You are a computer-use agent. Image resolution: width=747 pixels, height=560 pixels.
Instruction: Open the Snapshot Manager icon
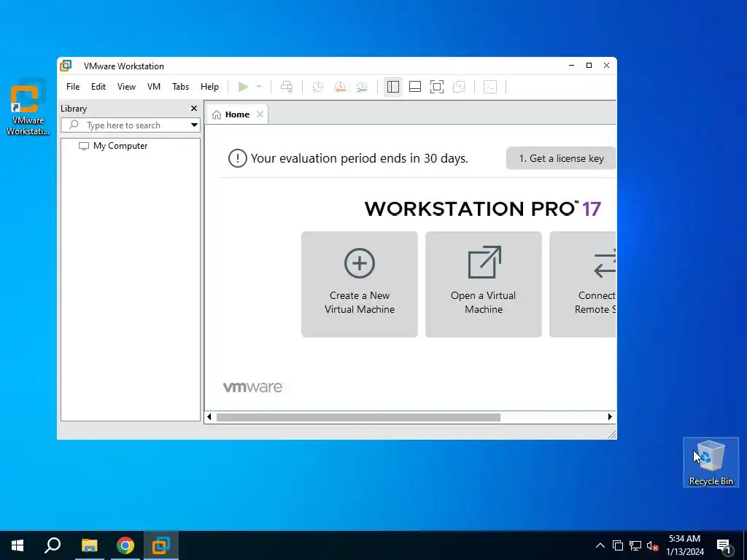click(362, 87)
